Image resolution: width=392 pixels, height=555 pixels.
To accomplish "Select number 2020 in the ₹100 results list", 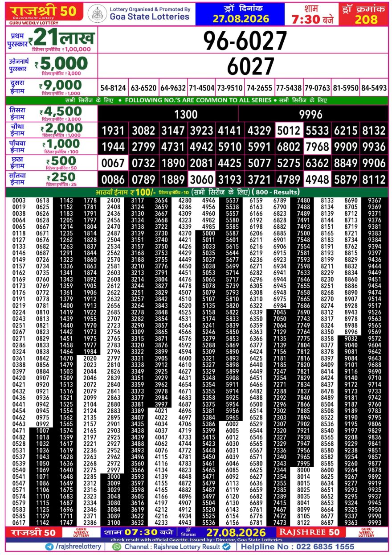I will pyautogui.click(x=90, y=358).
